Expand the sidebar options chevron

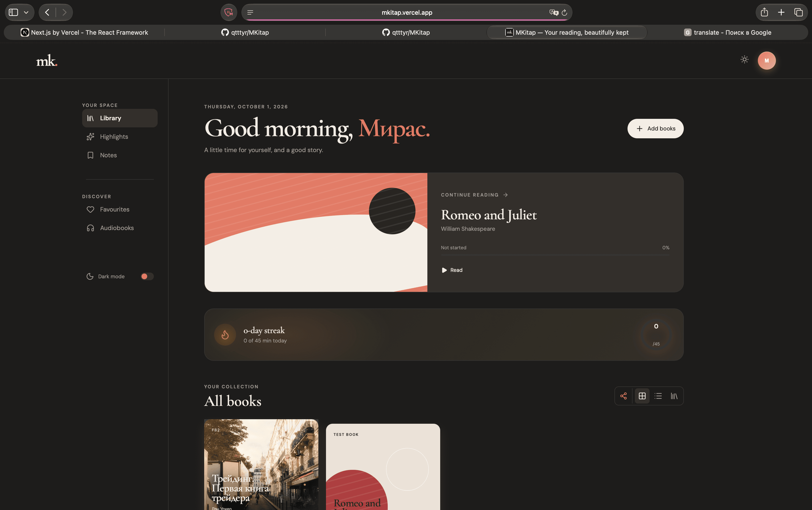pyautogui.click(x=26, y=13)
